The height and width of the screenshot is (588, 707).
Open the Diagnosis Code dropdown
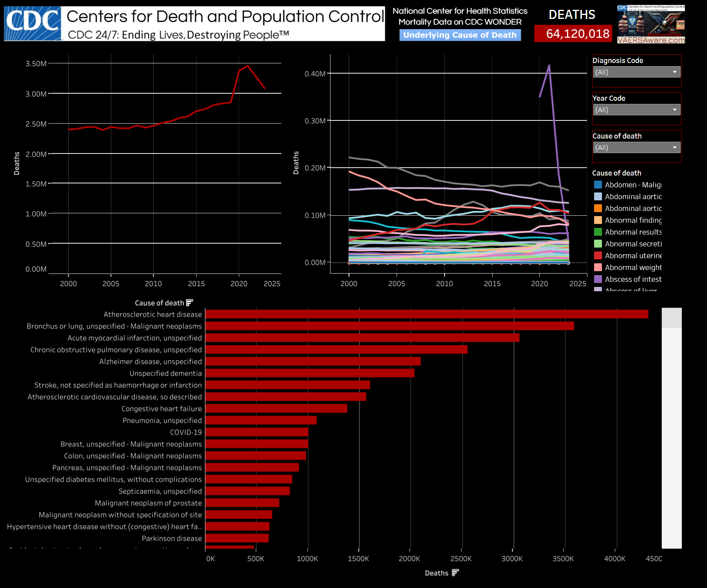[637, 72]
